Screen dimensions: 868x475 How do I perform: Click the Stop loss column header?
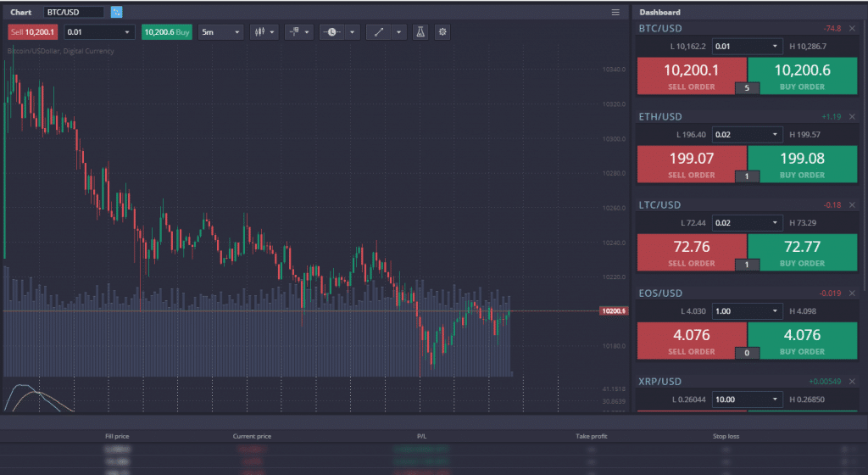click(x=726, y=436)
